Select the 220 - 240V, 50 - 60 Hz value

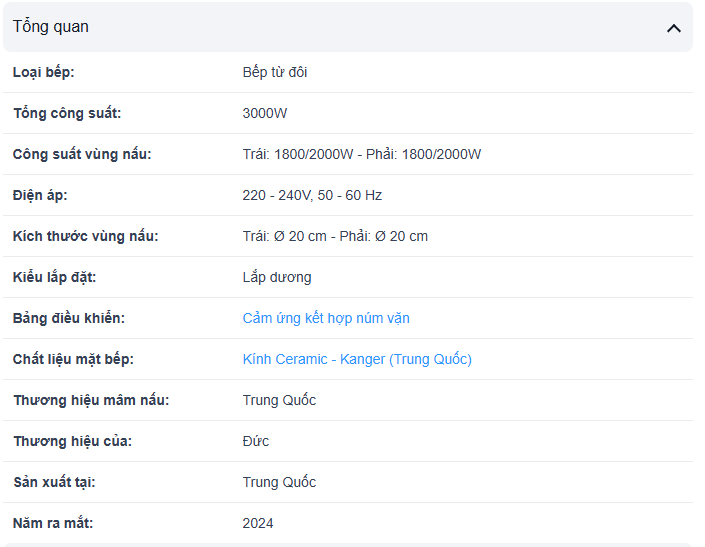[312, 195]
